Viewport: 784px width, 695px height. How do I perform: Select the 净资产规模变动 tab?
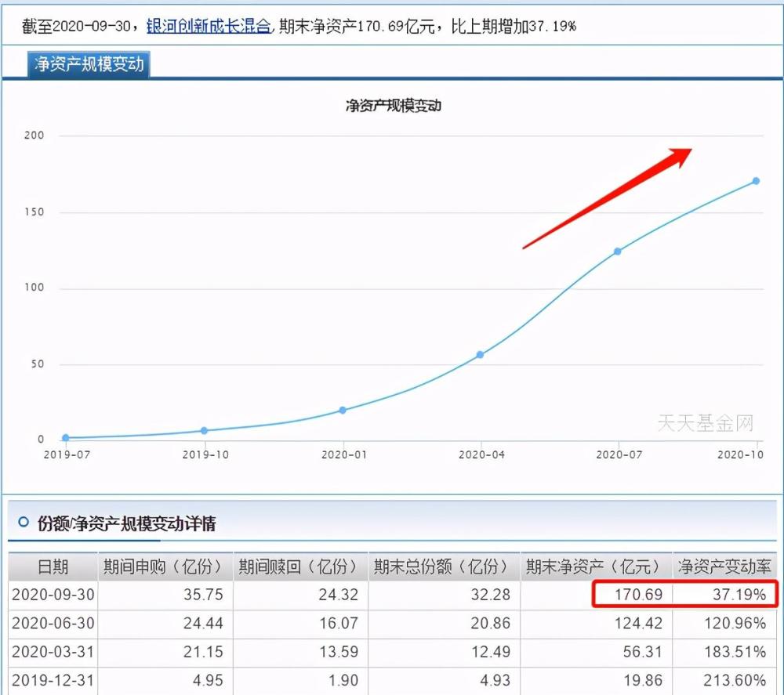(x=89, y=64)
